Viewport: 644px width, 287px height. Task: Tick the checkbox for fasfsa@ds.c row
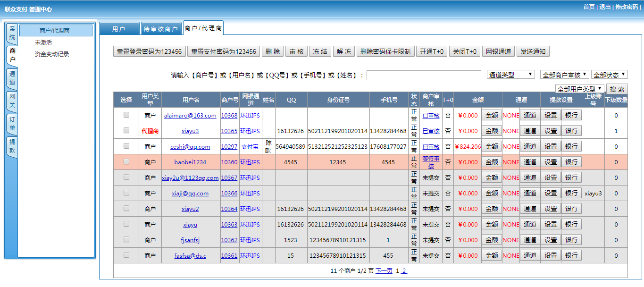[x=126, y=255]
